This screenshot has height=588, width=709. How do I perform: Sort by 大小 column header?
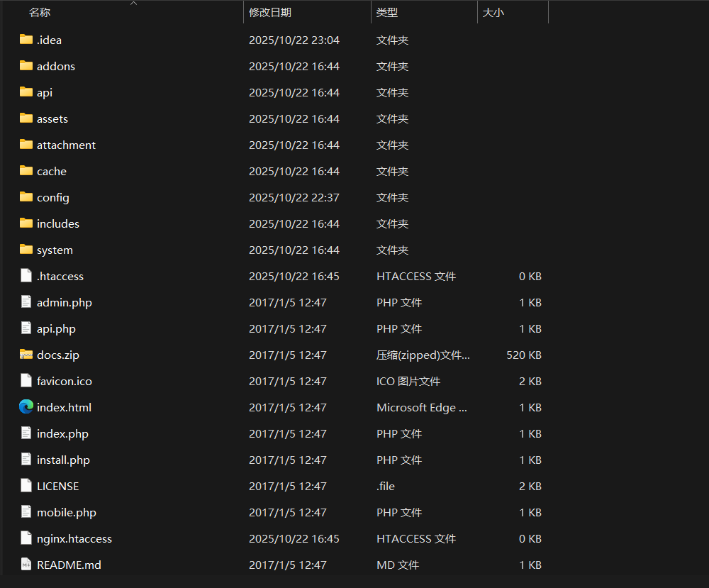click(x=493, y=13)
